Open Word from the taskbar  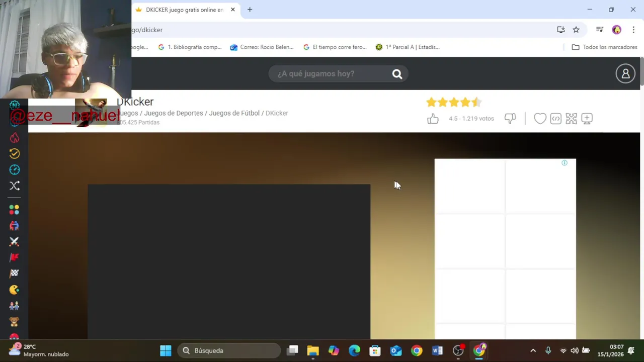(x=437, y=350)
